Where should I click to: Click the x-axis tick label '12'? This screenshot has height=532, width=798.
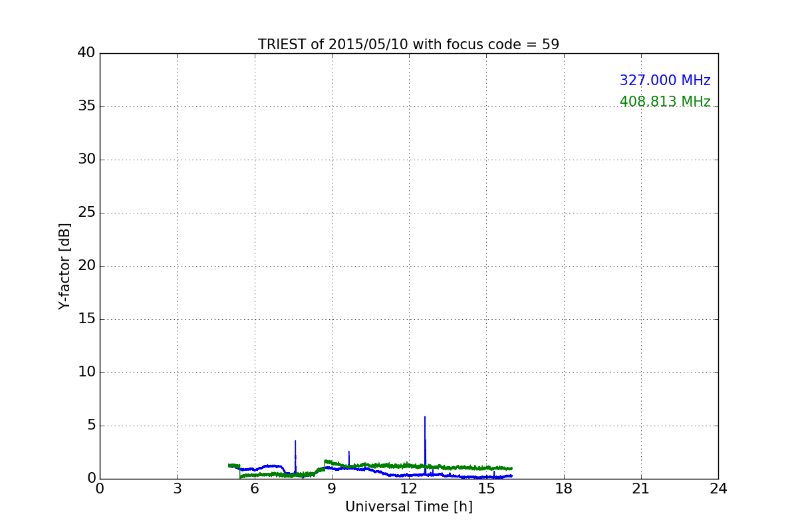point(409,489)
